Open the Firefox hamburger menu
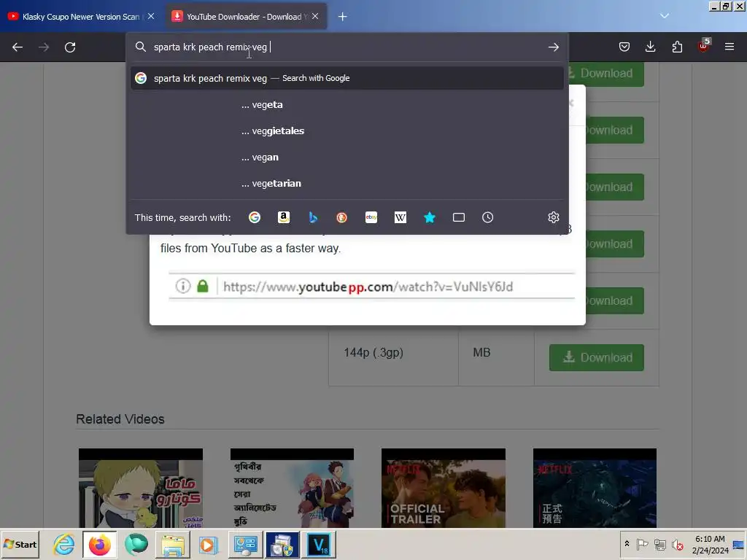The width and height of the screenshot is (747, 560). (x=729, y=47)
